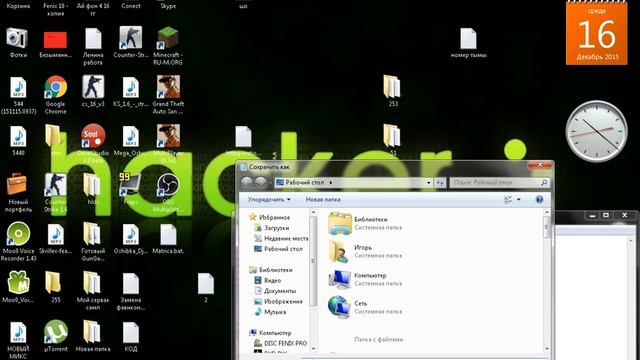Select the Grand Theft Auto San shortcut

coord(168,87)
